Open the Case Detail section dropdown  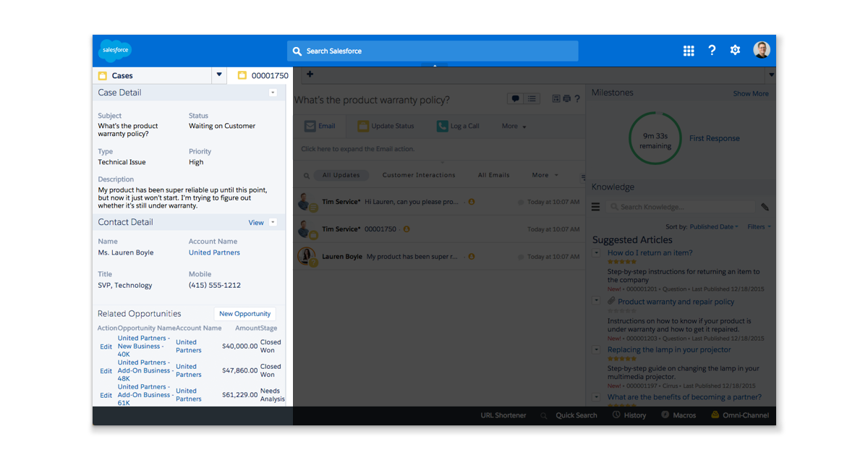coord(273,93)
